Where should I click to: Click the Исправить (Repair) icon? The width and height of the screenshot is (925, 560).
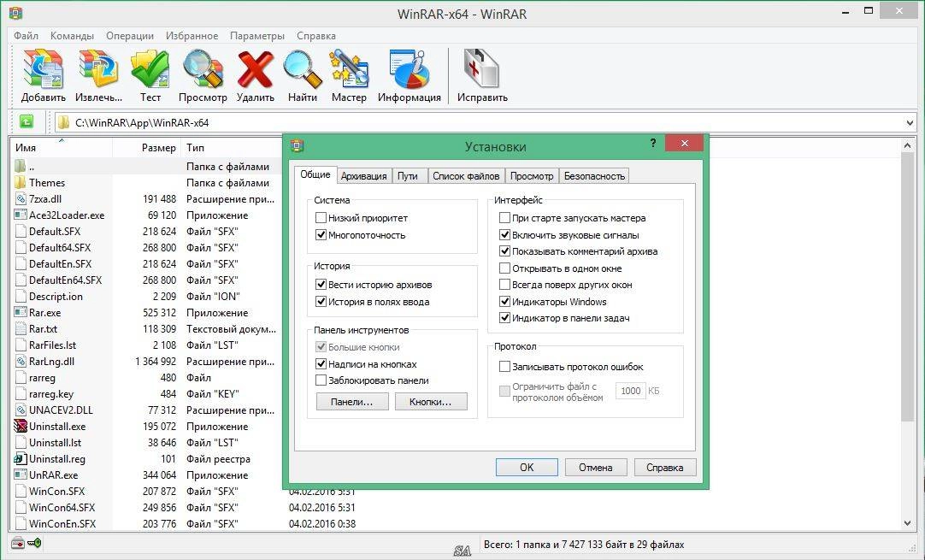coord(482,69)
